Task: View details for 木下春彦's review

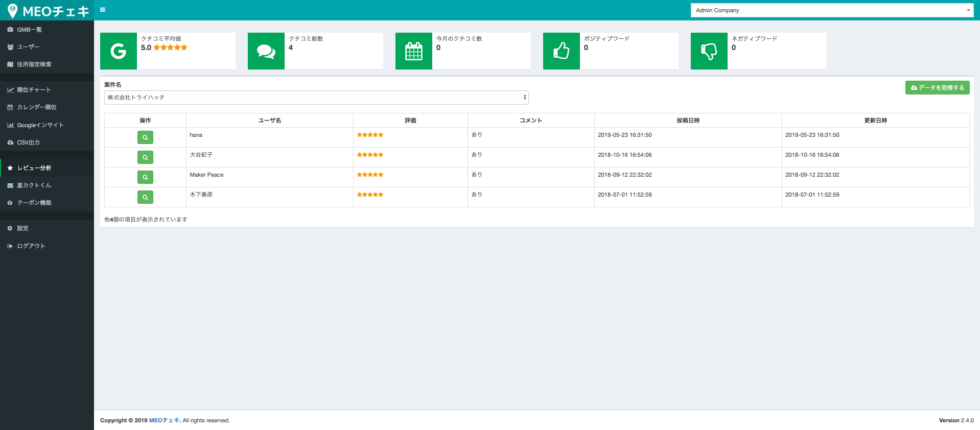Action: point(145,197)
